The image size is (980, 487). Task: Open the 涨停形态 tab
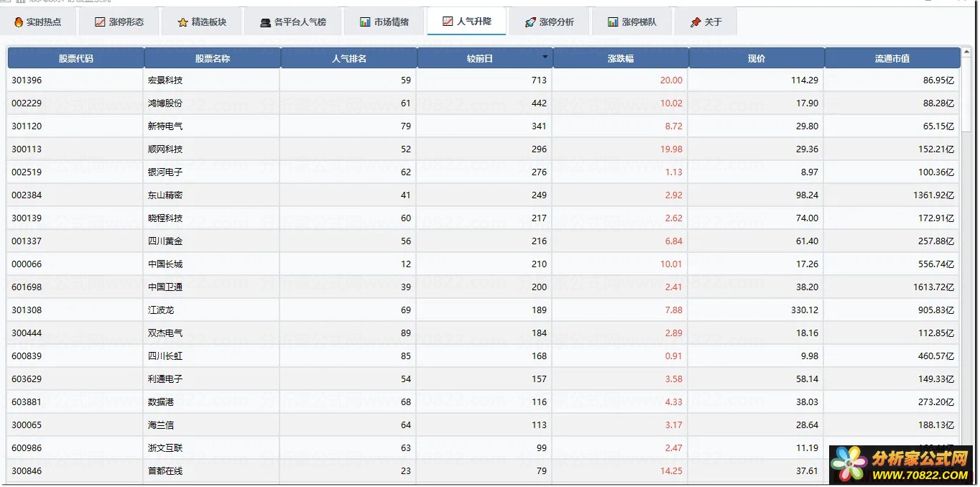(x=119, y=22)
